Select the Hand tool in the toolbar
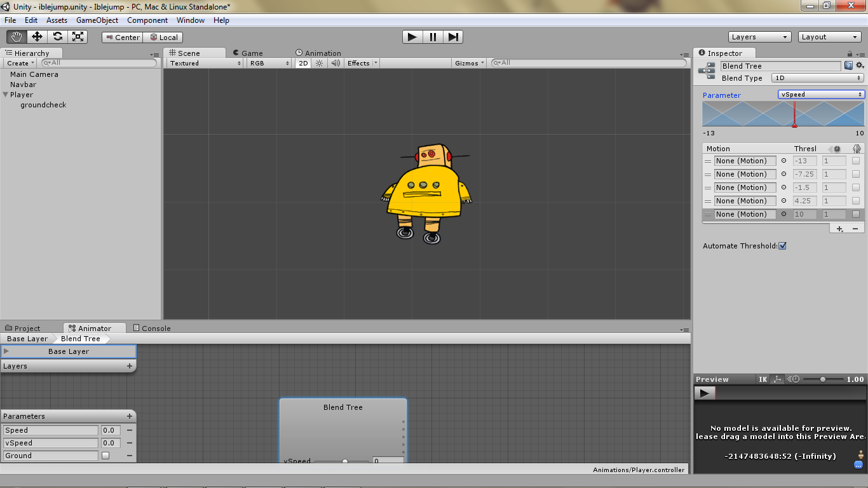 (x=17, y=37)
